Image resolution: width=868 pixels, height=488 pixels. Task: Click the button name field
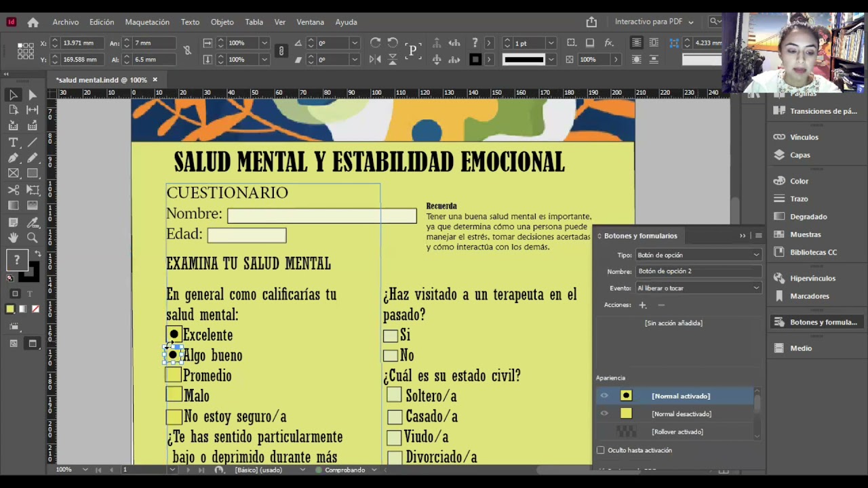click(x=698, y=271)
